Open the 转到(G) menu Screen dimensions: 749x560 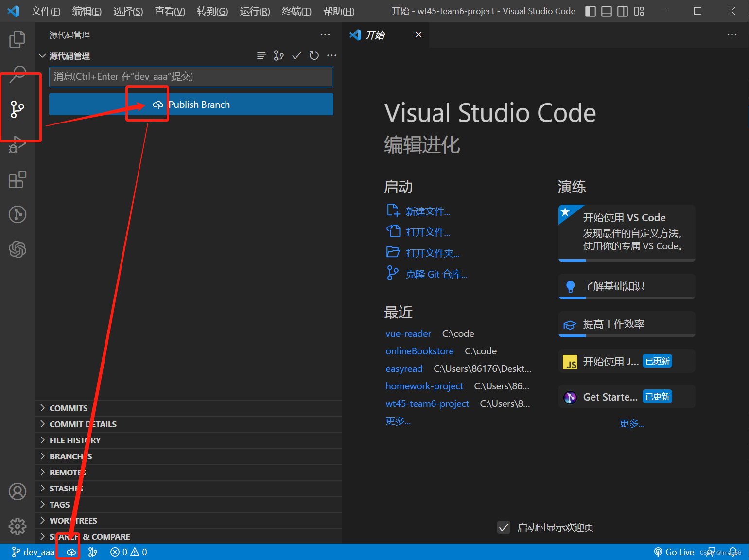[212, 11]
